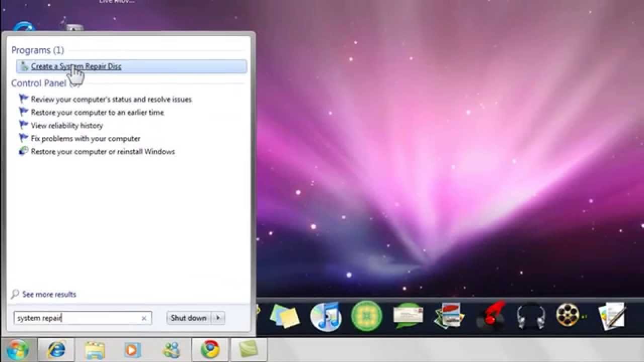Click the Windows Start orb
This screenshot has width=644, height=362.
pos(17,349)
